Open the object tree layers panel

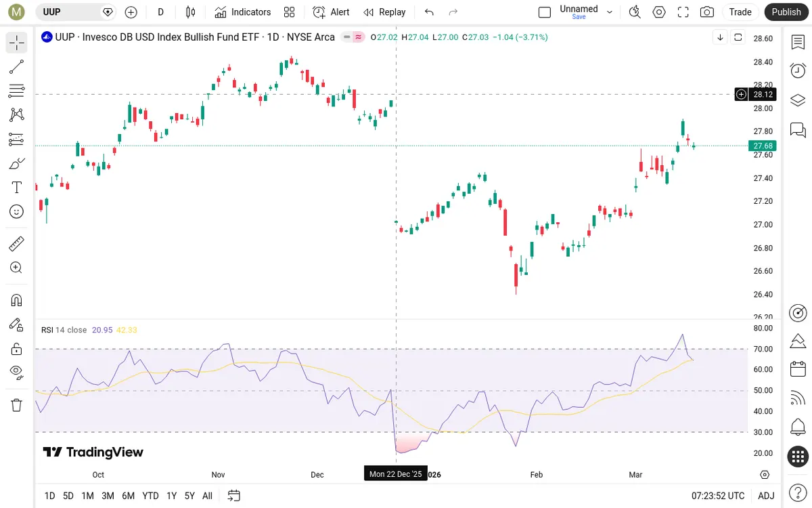798,100
